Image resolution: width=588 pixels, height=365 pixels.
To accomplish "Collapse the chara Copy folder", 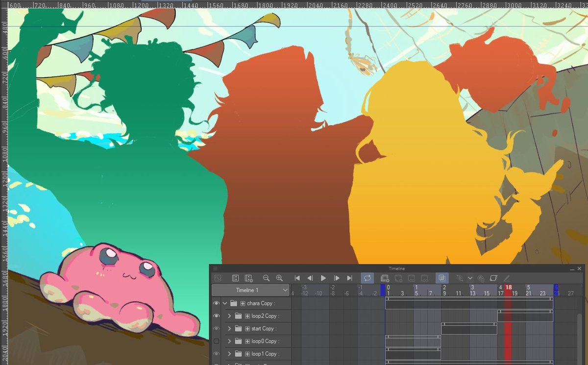I will [225, 303].
